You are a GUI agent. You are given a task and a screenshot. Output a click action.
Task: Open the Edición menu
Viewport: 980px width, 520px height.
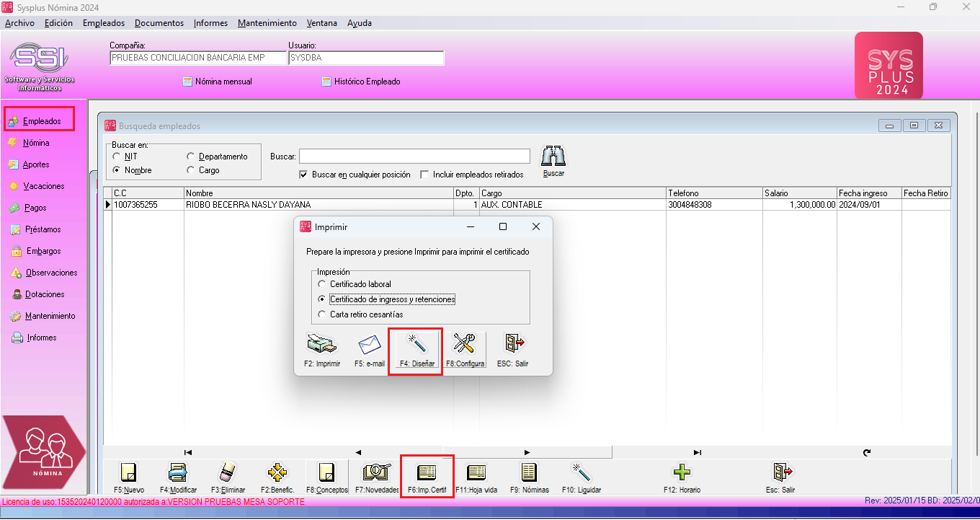[x=58, y=23]
